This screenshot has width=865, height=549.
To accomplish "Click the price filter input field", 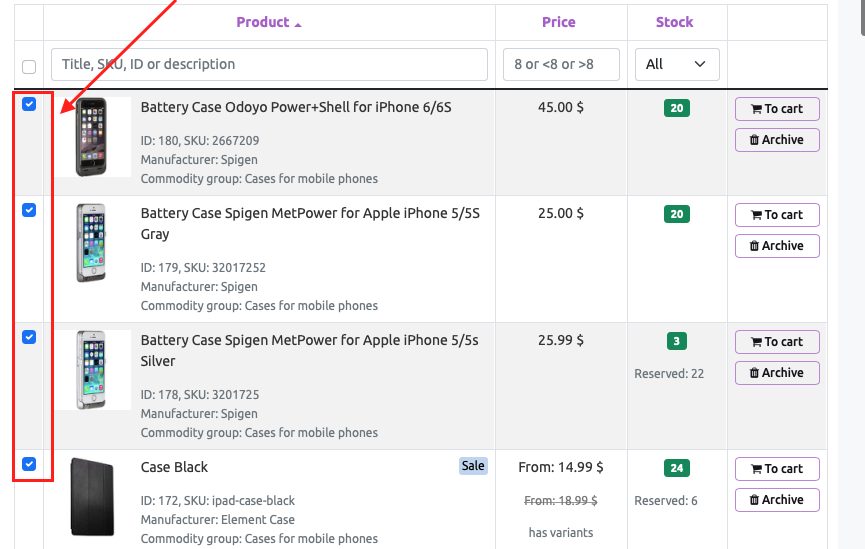I will point(561,65).
